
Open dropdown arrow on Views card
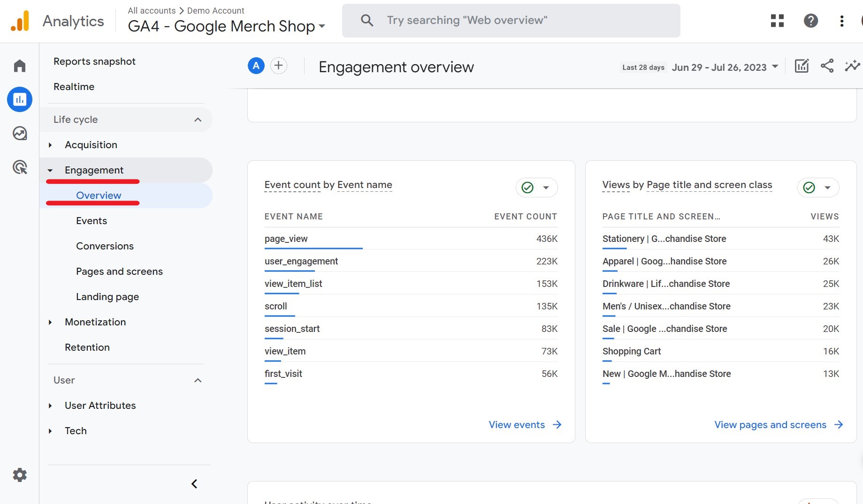[x=827, y=188]
